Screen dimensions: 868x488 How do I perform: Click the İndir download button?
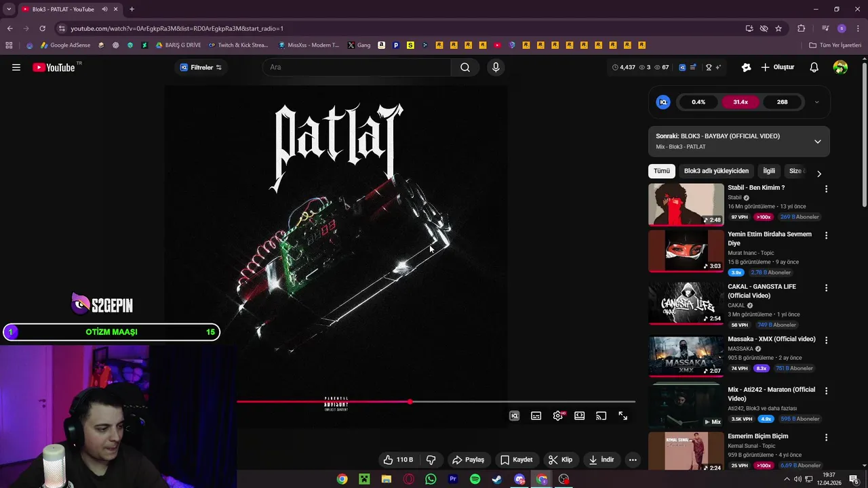tap(601, 460)
